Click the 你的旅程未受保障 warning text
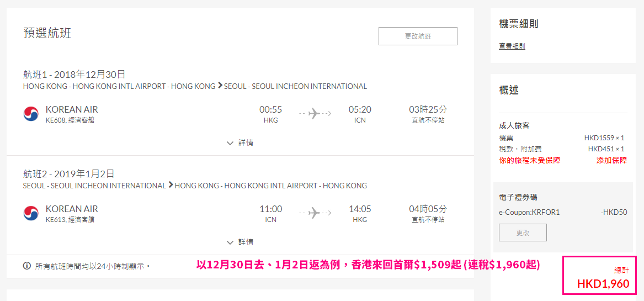 click(529, 160)
